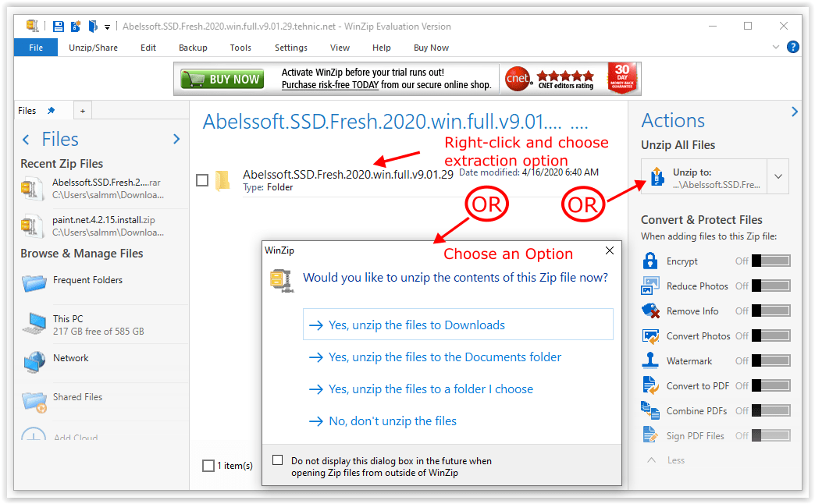Open the View tab
The width and height of the screenshot is (815, 504).
point(340,48)
